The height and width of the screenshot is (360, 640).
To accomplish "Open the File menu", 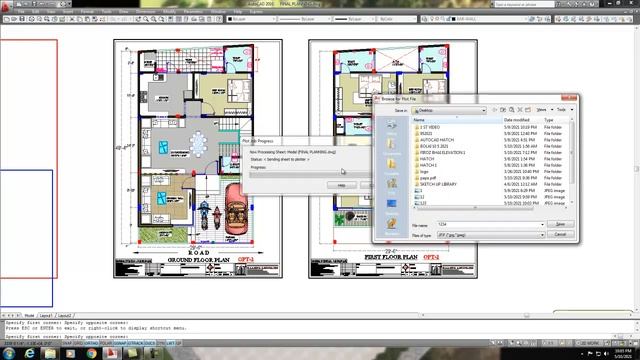I will click(x=21, y=11).
